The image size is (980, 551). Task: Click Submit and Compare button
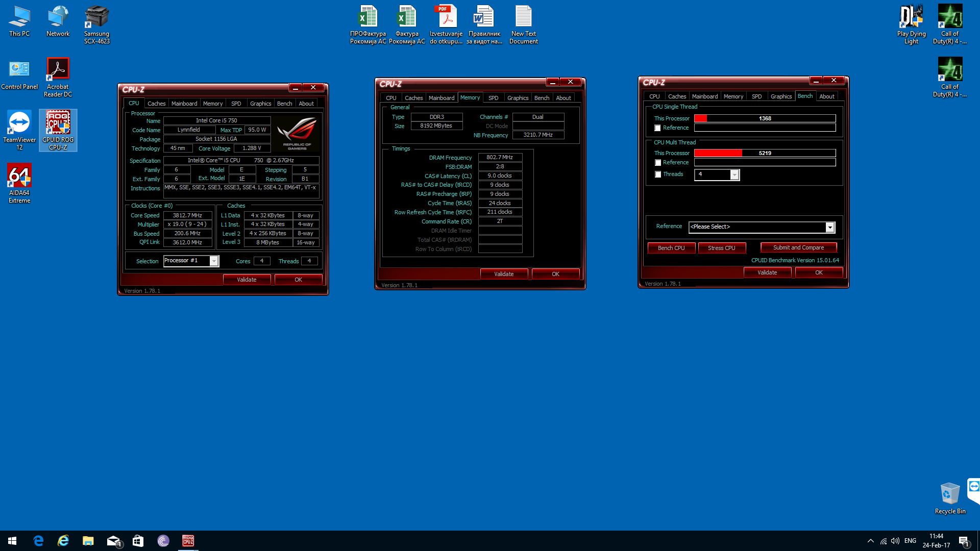(798, 247)
